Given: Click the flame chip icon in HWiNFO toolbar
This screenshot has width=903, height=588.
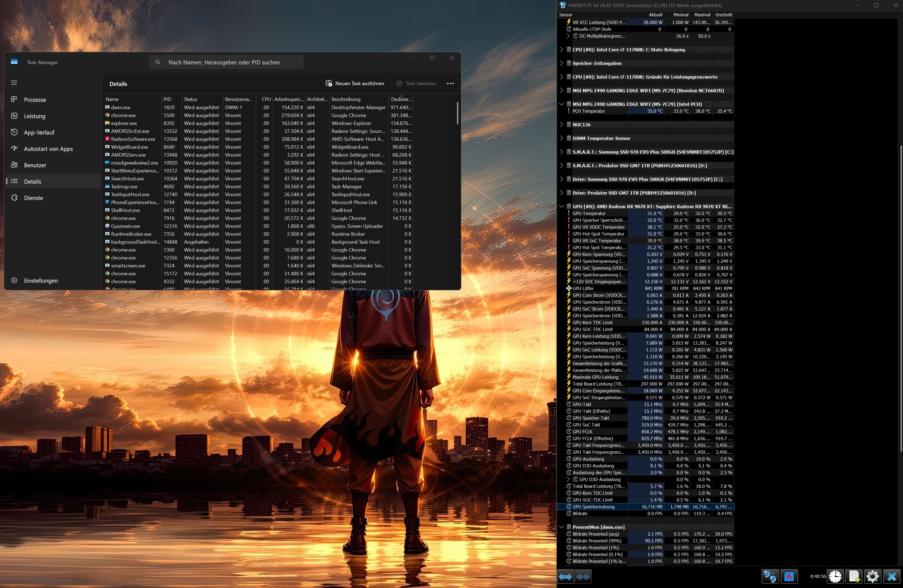Looking at the screenshot, I should coord(789,577).
